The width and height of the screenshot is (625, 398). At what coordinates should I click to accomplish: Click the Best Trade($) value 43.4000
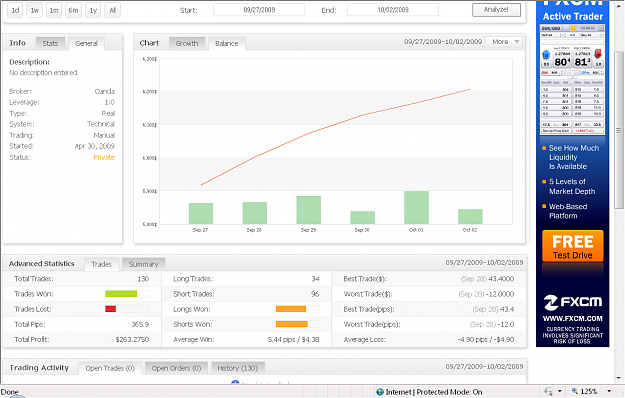[501, 279]
